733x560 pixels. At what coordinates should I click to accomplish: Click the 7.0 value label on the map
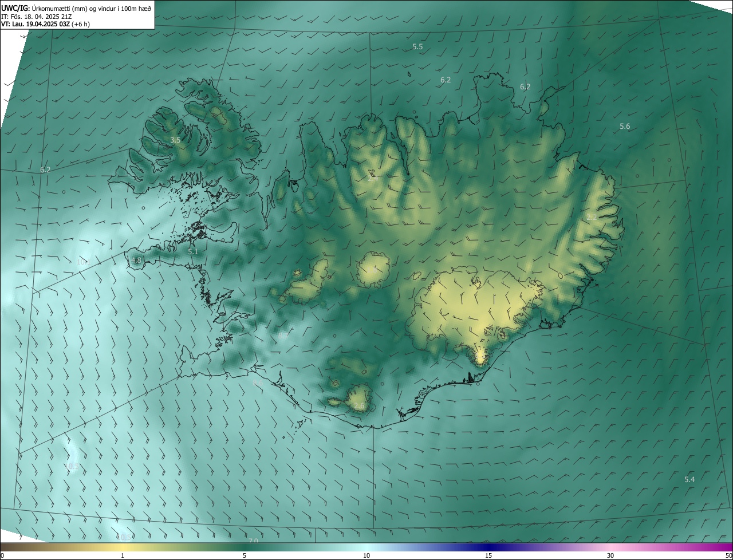click(253, 541)
